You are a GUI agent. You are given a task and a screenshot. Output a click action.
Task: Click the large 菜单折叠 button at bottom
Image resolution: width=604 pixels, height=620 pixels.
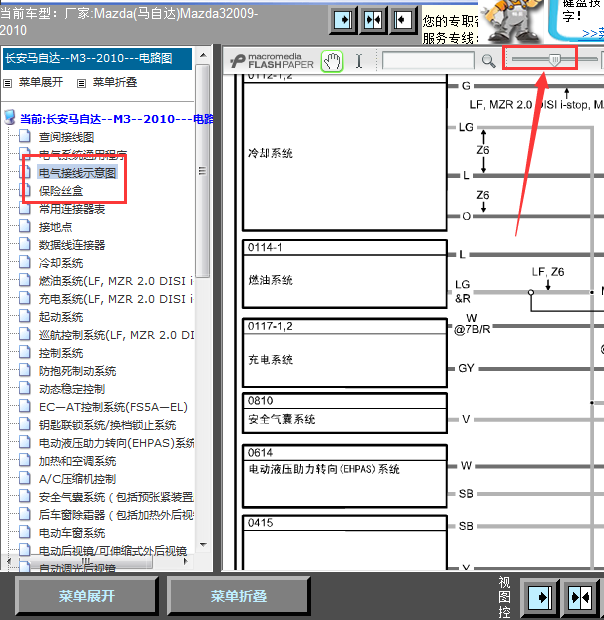coord(238,596)
